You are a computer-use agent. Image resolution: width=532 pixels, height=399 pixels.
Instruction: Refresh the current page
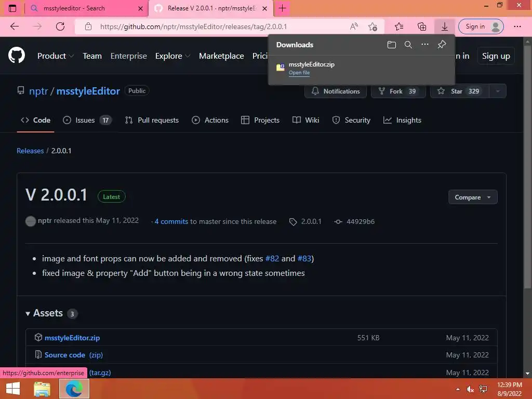(60, 26)
